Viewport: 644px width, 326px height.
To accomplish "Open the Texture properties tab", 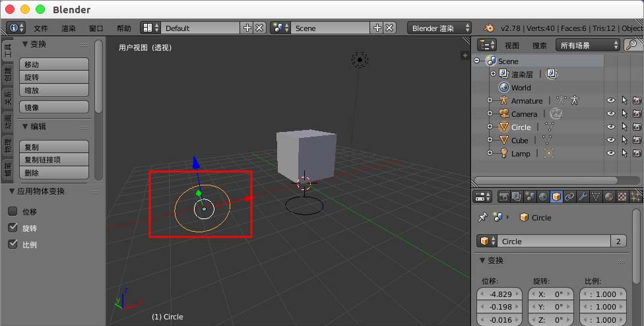I will 622,197.
